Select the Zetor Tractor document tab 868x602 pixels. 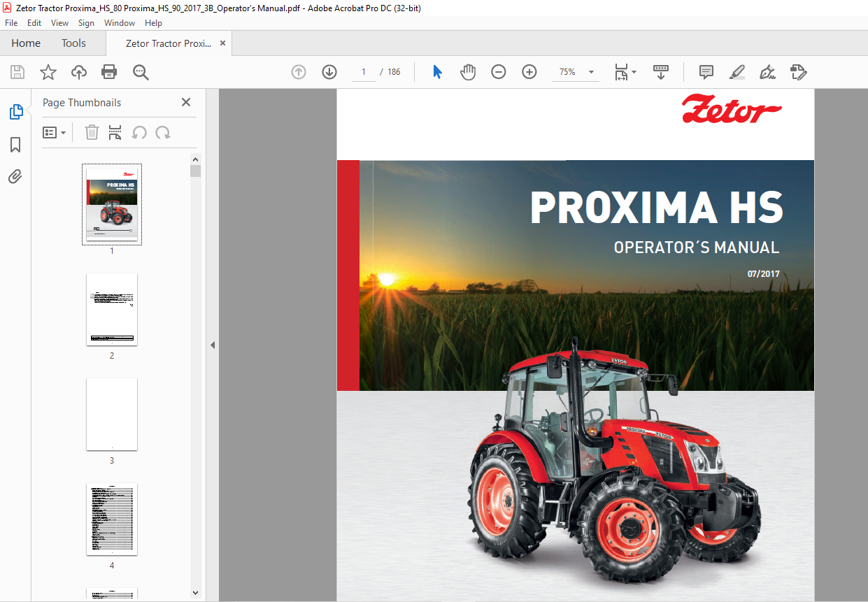click(x=169, y=43)
